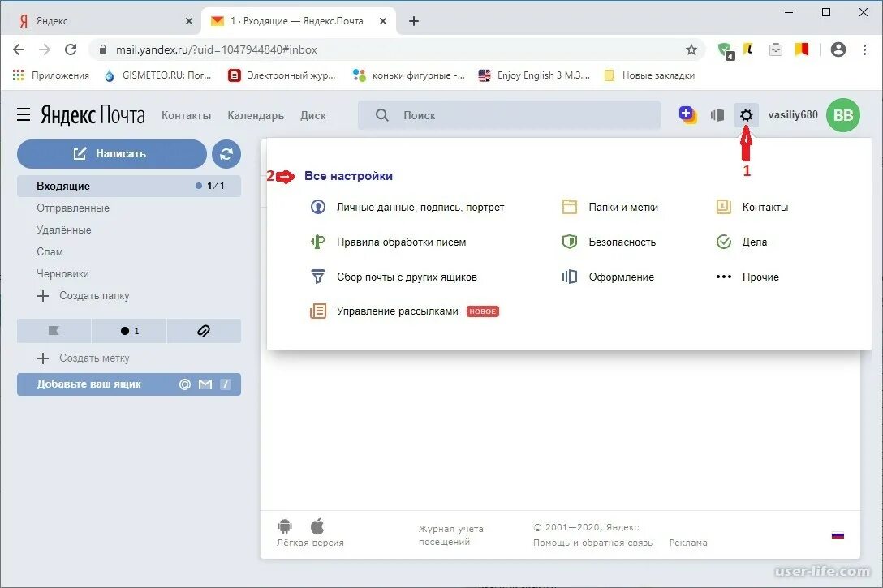Viewport: 883px width, 588px height.
Task: Select the Входящие folder
Action: (x=129, y=186)
